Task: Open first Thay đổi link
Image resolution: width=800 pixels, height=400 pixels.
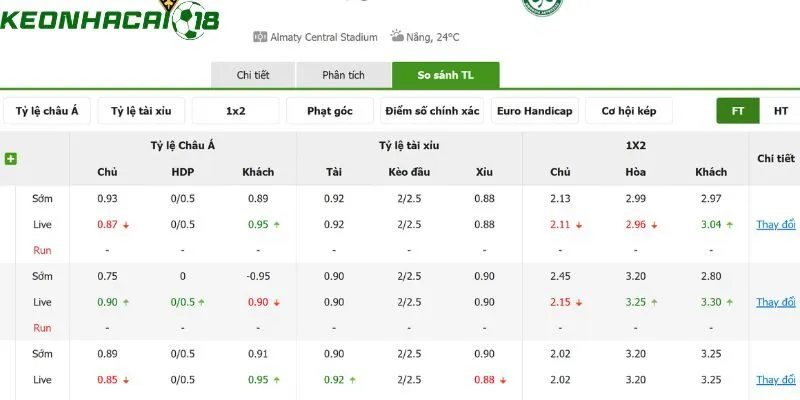Action: pyautogui.click(x=776, y=224)
